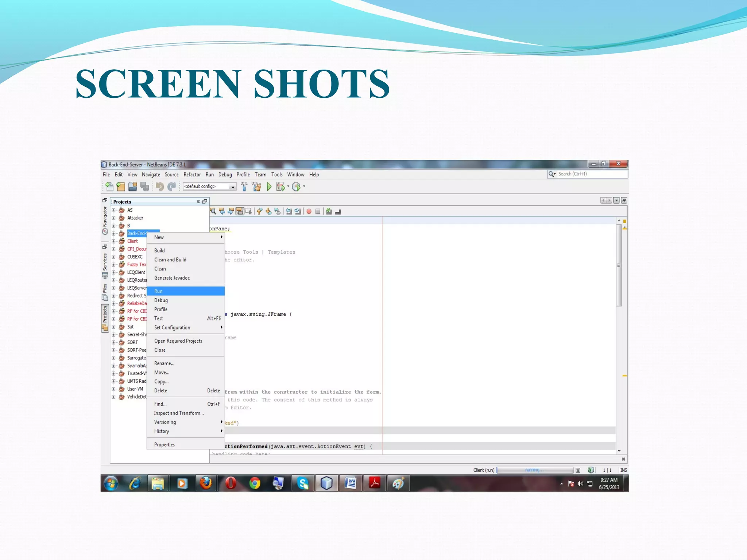This screenshot has width=747, height=560.
Task: Select the LEQClient project
Action: 136,272
